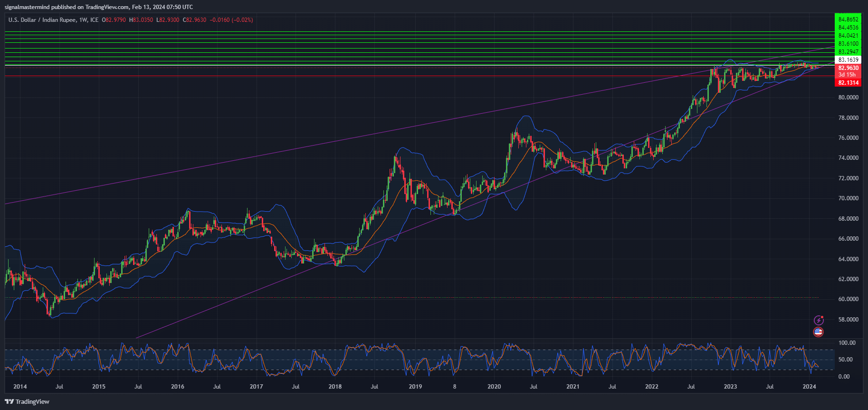
Task: Click the green 83.2947 price label
Action: click(848, 52)
